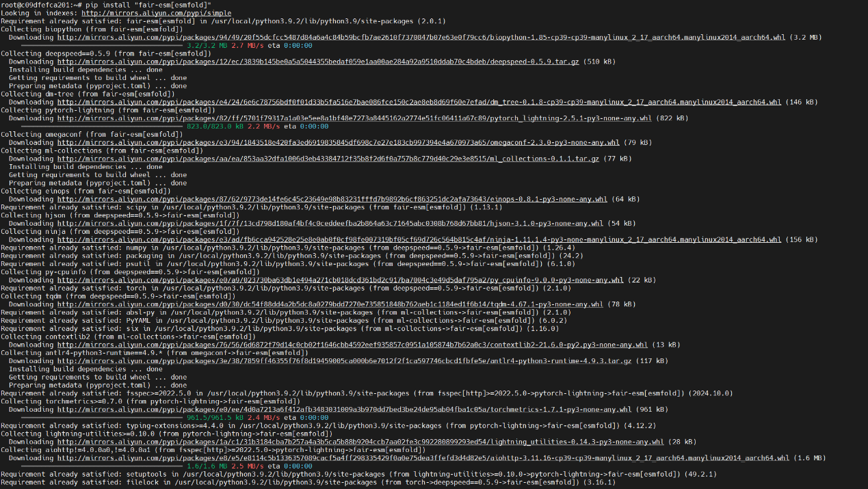Open the pytorch_lightning-2.5.1 wheel link
Screen dimensions: 868x489
click(x=354, y=118)
